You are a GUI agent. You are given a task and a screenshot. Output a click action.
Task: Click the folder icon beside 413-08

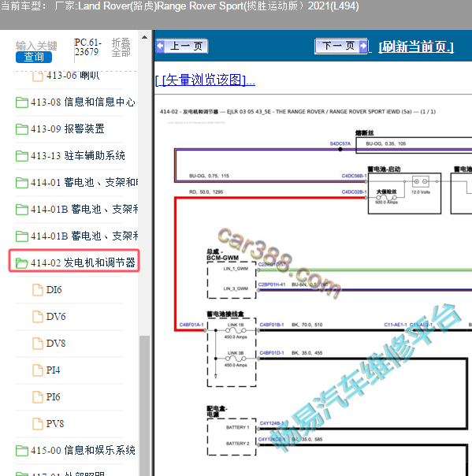coord(22,102)
